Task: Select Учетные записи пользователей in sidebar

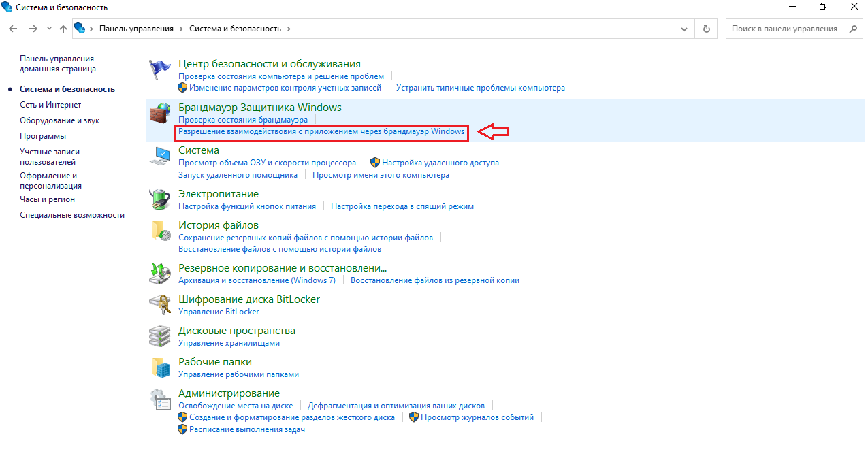Action: click(50, 157)
